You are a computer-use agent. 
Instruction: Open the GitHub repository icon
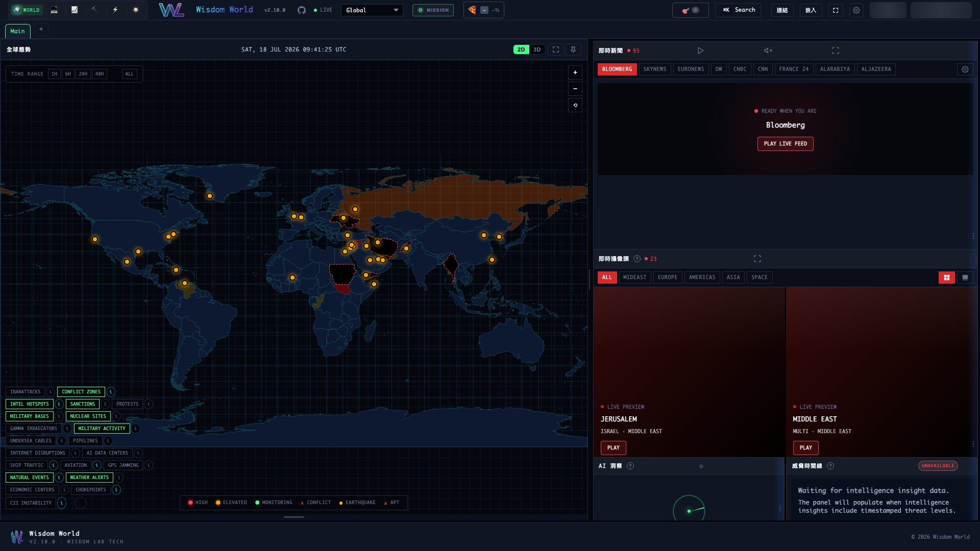coord(302,10)
